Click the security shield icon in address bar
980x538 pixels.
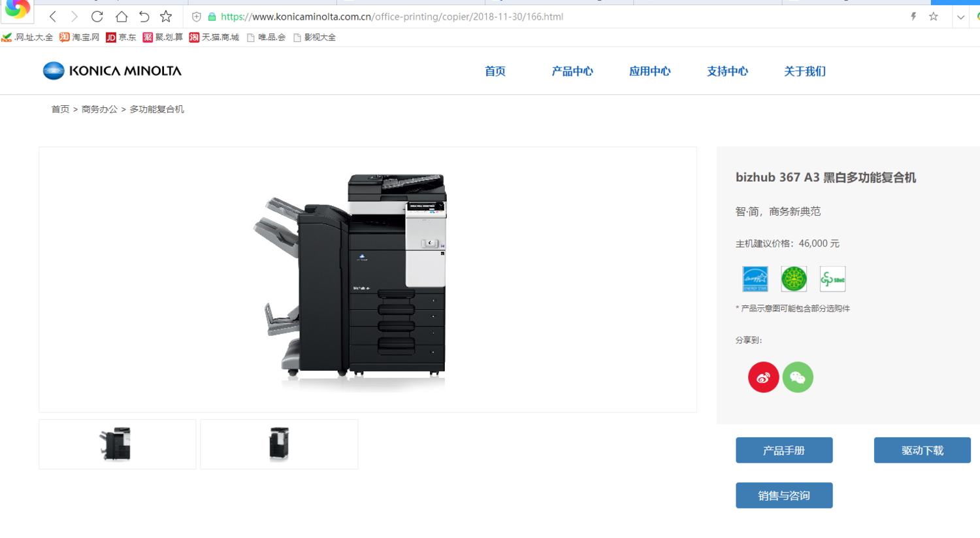[x=196, y=17]
